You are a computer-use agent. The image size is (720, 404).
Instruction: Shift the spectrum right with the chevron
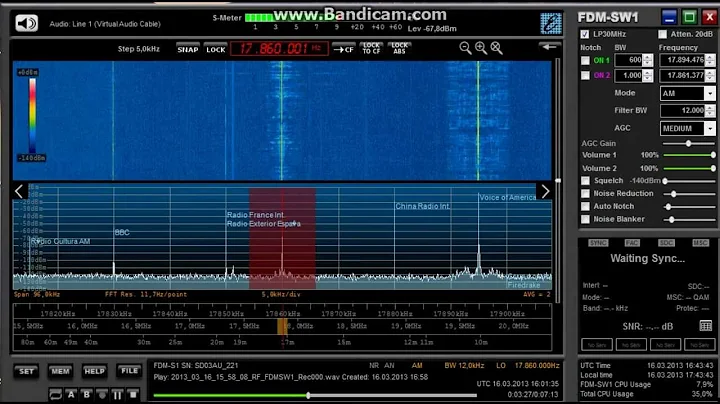click(545, 191)
